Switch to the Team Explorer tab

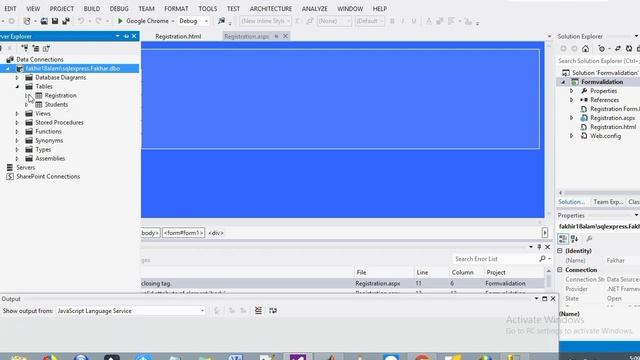tap(608, 202)
